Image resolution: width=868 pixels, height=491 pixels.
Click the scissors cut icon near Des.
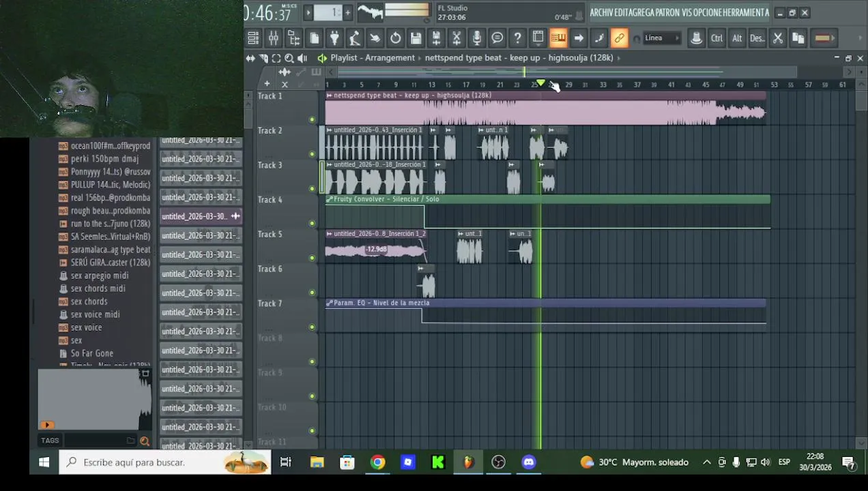click(778, 38)
